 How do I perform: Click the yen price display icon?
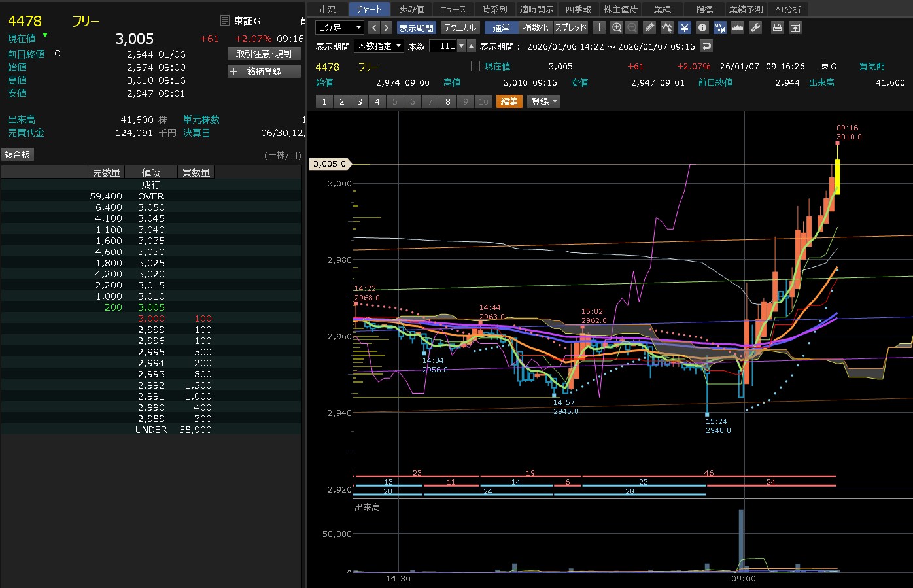point(684,27)
